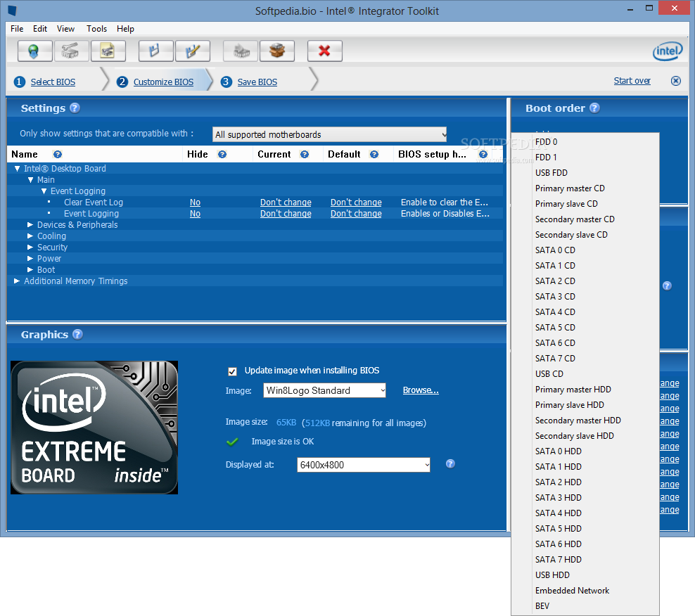Click Default Don't change for Event Logging setting
695x616 pixels.
pyautogui.click(x=356, y=214)
